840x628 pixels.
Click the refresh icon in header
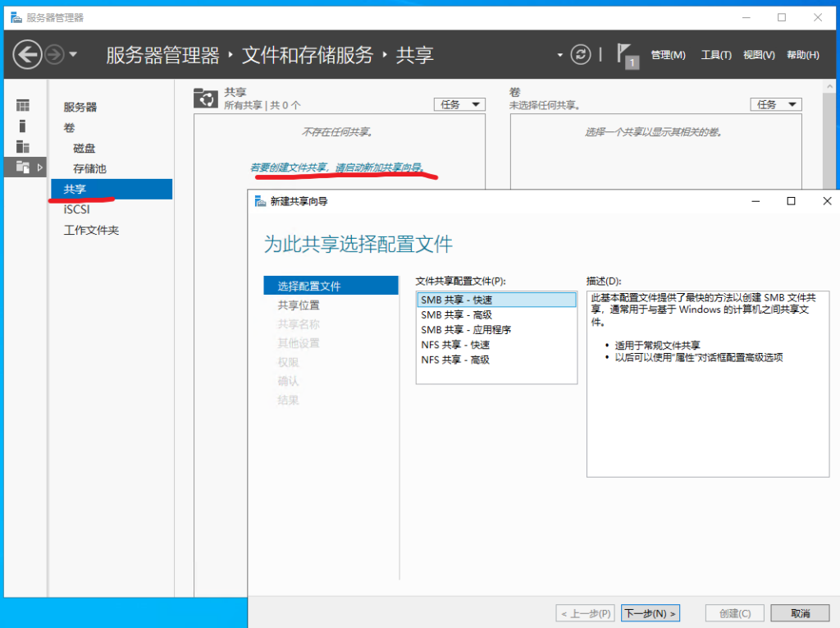pyautogui.click(x=581, y=54)
